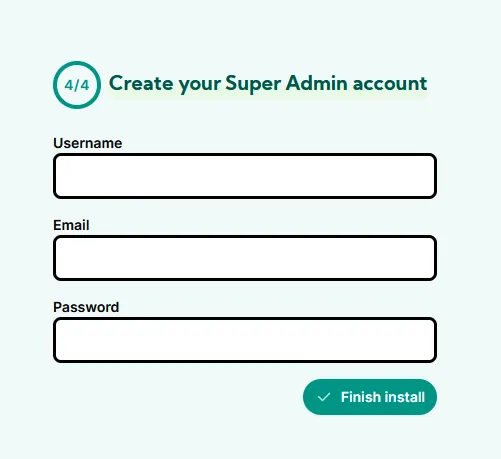Click the Username field label
The image size is (501, 459).
point(88,143)
